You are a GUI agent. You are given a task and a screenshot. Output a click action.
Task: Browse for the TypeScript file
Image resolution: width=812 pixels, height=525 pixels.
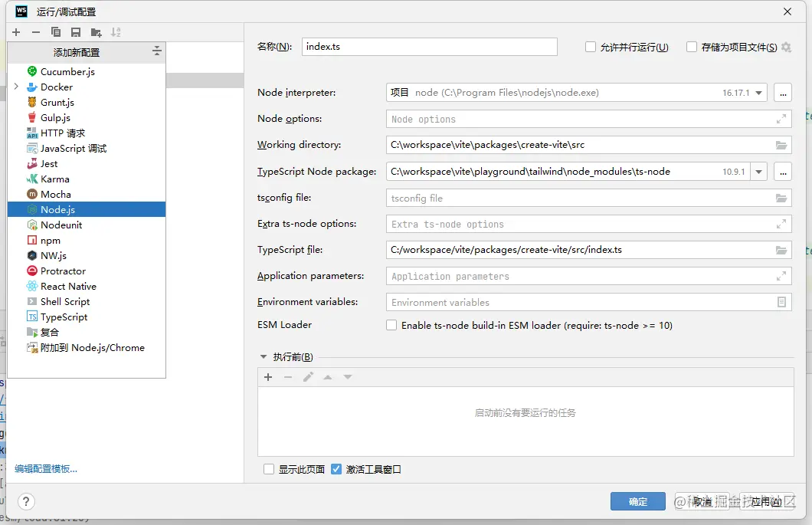[x=781, y=250]
